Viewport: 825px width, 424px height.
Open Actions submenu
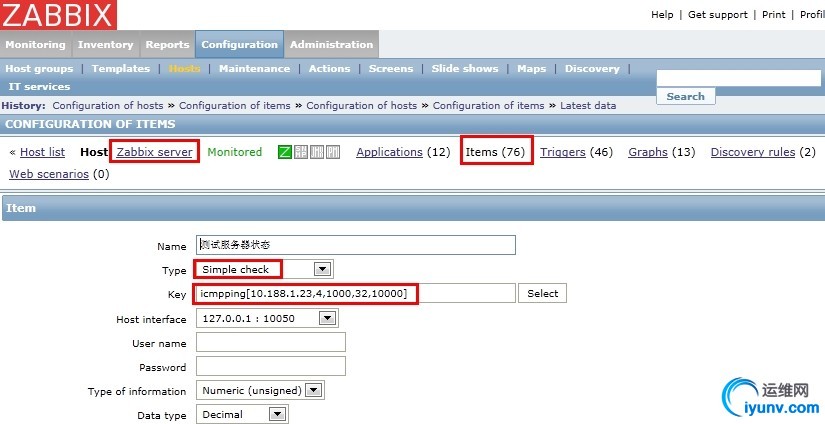[x=329, y=69]
